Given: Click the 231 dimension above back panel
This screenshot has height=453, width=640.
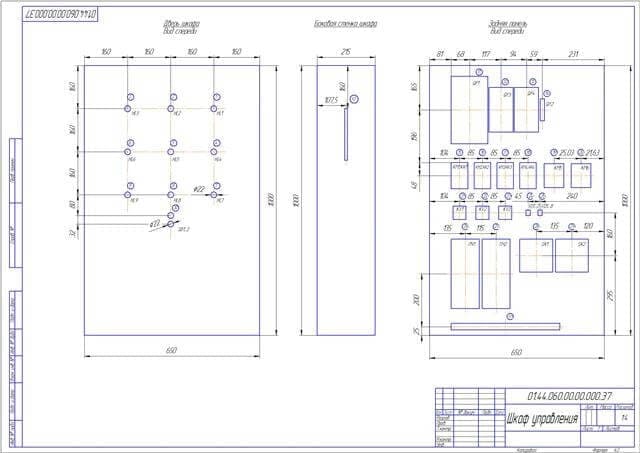Looking at the screenshot, I should pyautogui.click(x=573, y=54).
